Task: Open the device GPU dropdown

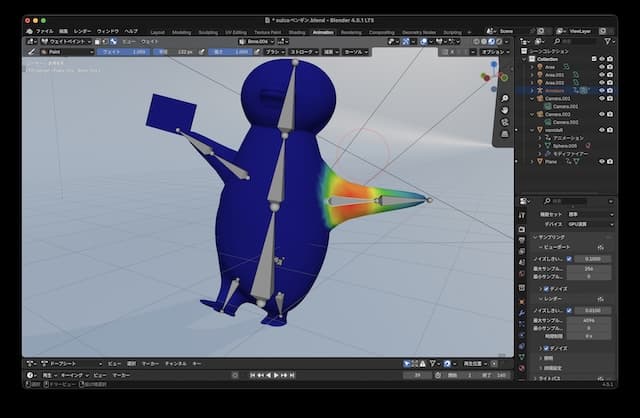Action: [589, 224]
